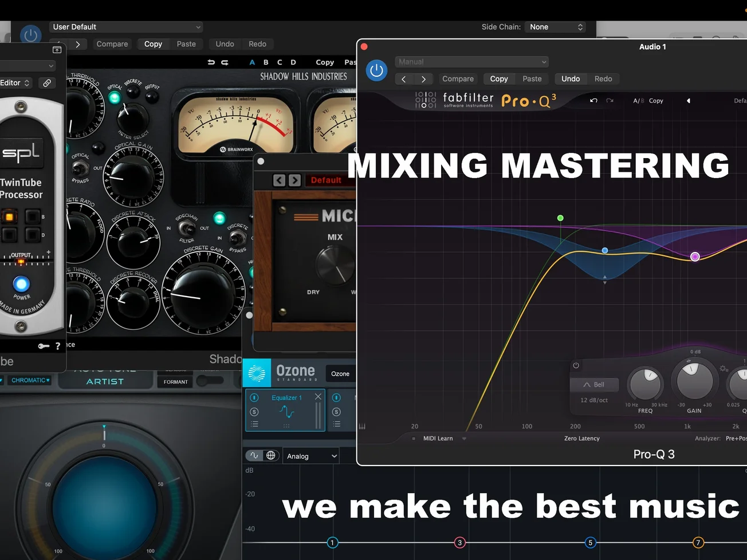Click the link chain icon in SPL window
Viewport: 747px width, 560px height.
click(x=47, y=83)
